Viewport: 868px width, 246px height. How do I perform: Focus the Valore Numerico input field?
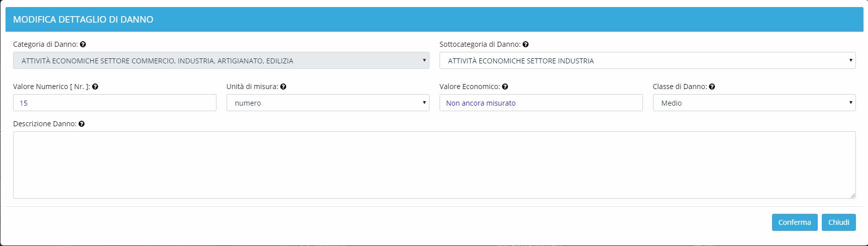115,103
